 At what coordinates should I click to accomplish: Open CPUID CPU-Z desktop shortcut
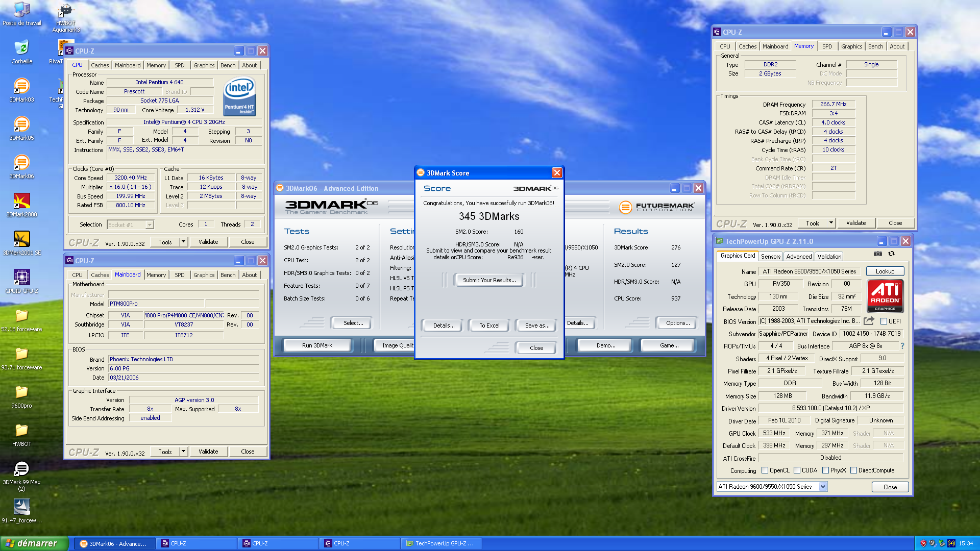coord(21,282)
